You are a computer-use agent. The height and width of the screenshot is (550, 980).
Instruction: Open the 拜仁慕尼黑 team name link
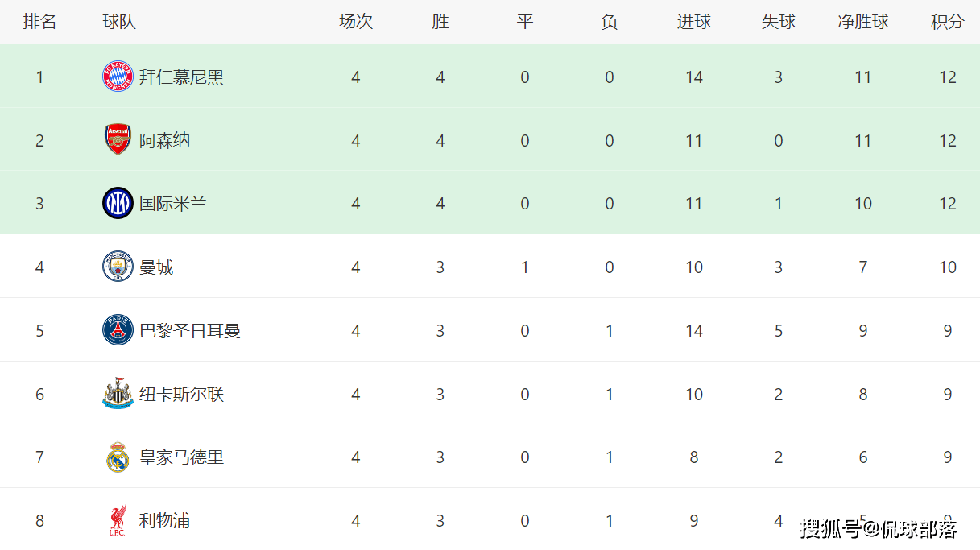(x=181, y=77)
